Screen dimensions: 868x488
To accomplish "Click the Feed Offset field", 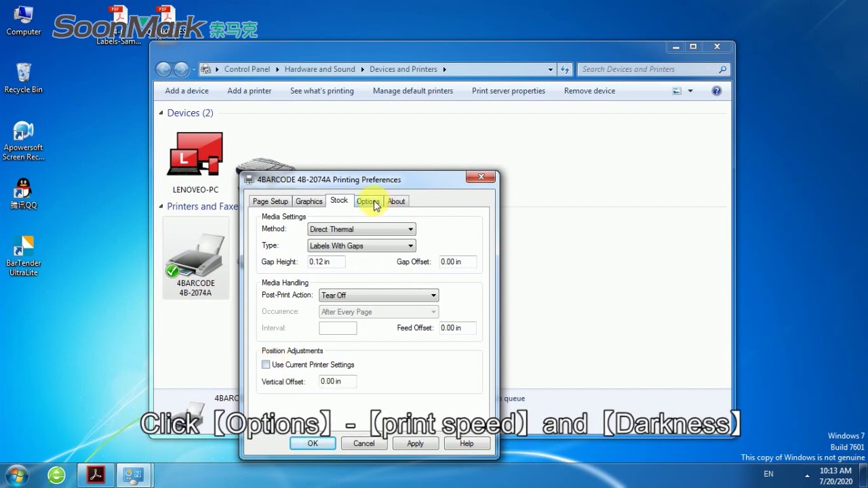I will tap(457, 328).
